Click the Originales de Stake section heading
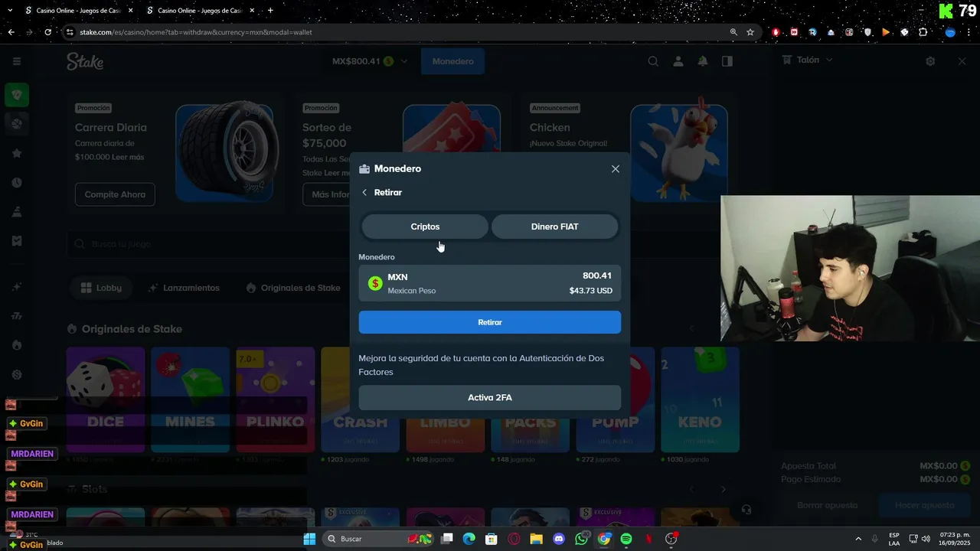This screenshot has width=980, height=551. coord(132,329)
